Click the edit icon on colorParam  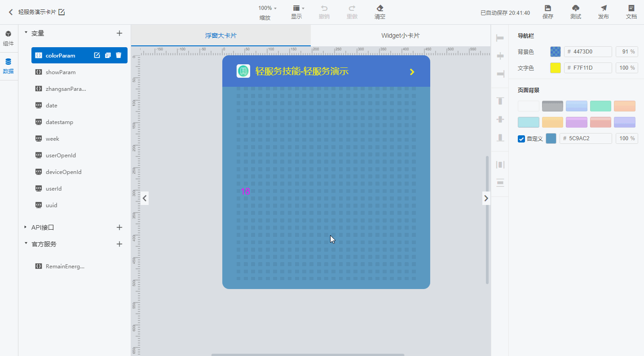click(x=97, y=55)
